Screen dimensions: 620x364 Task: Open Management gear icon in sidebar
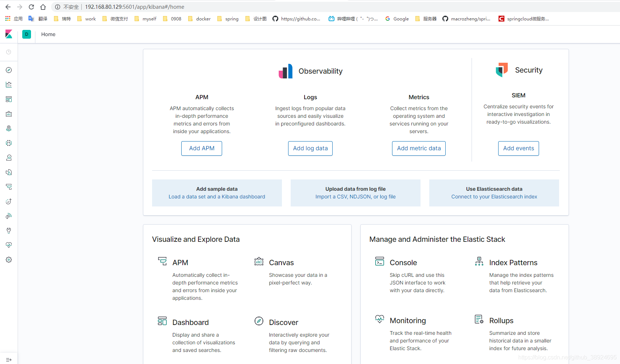click(x=9, y=260)
